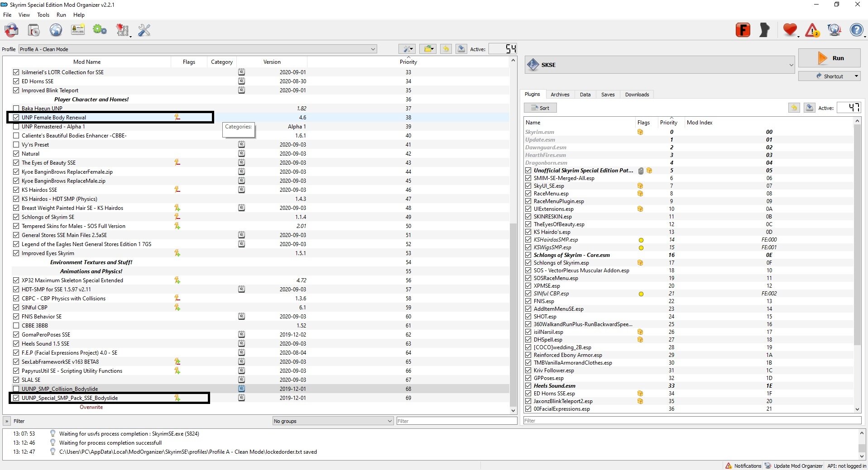The width and height of the screenshot is (868, 470).
Task: Click the Run button
Action: coord(830,58)
